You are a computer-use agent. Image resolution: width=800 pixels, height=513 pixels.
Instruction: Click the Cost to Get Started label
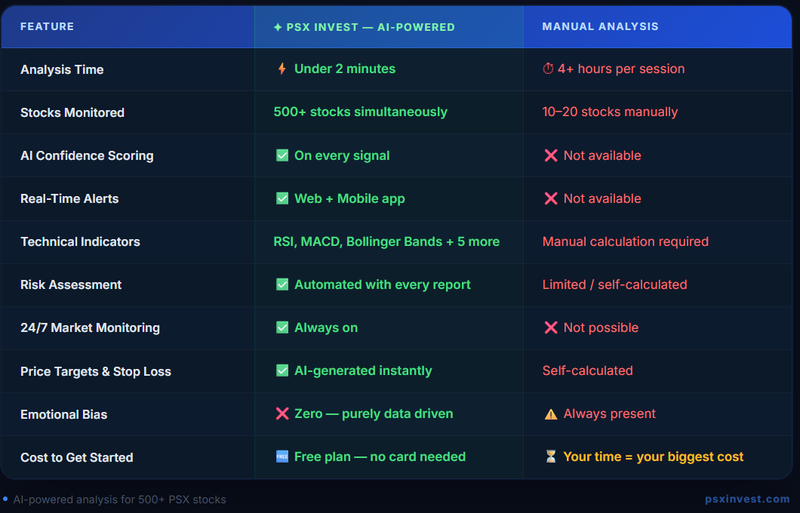(x=77, y=457)
